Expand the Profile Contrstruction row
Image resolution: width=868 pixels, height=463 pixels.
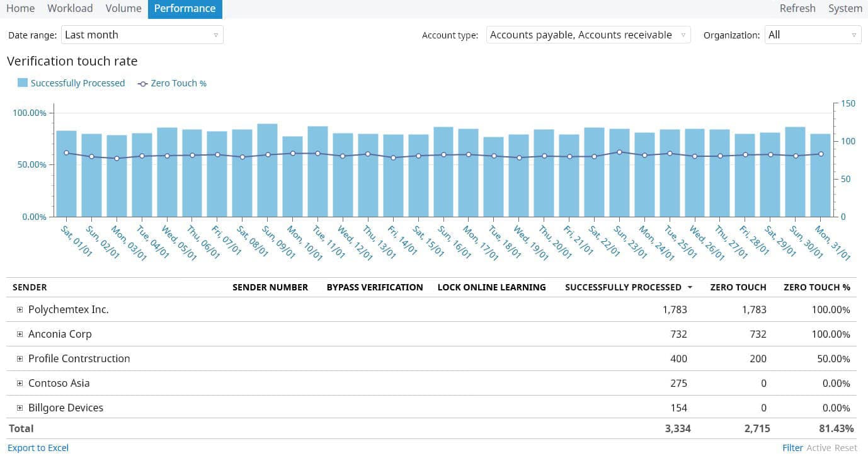click(20, 359)
